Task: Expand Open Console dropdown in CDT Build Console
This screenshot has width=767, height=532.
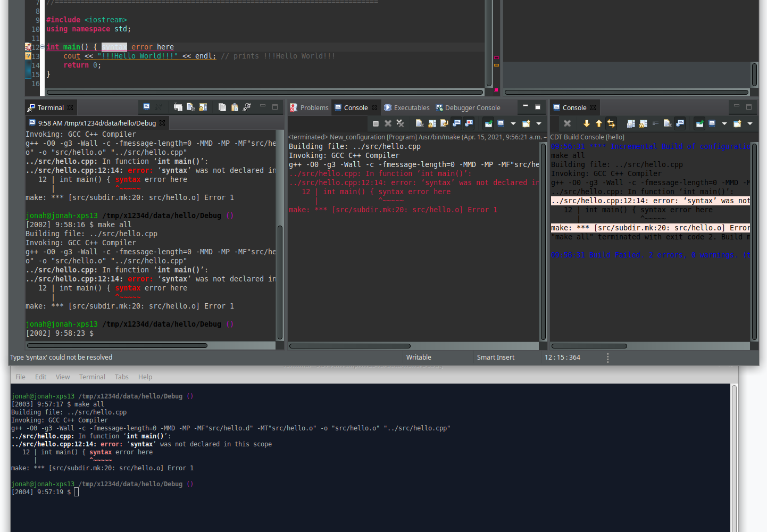Action: click(x=750, y=123)
